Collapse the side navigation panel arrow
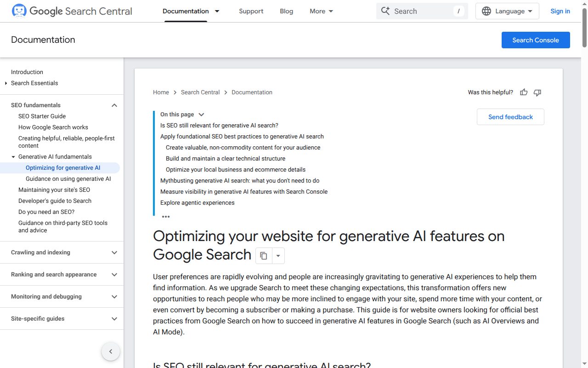This screenshot has width=588, height=368. 111,351
